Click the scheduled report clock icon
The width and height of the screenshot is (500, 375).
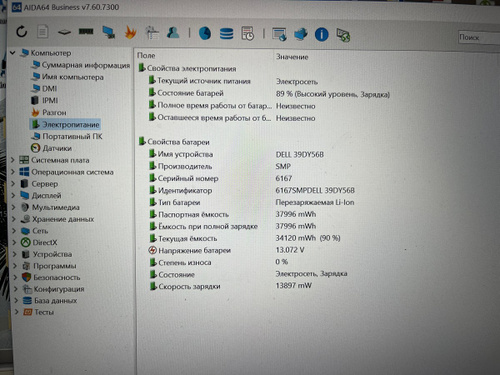248,34
